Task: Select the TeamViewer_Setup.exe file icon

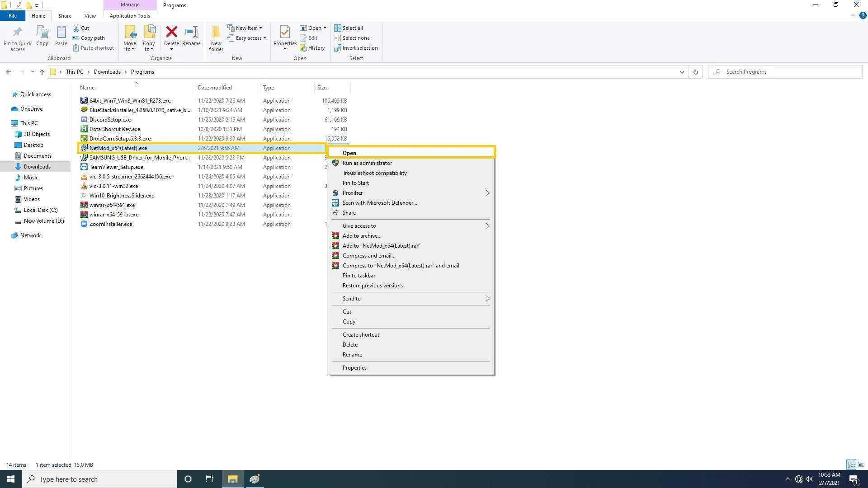Action: 84,167
